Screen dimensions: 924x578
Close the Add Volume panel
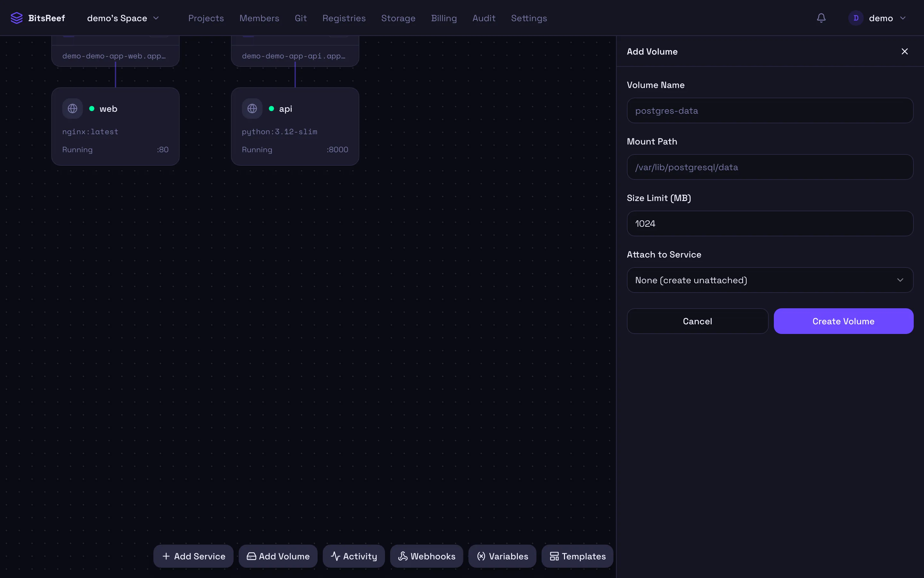point(904,52)
